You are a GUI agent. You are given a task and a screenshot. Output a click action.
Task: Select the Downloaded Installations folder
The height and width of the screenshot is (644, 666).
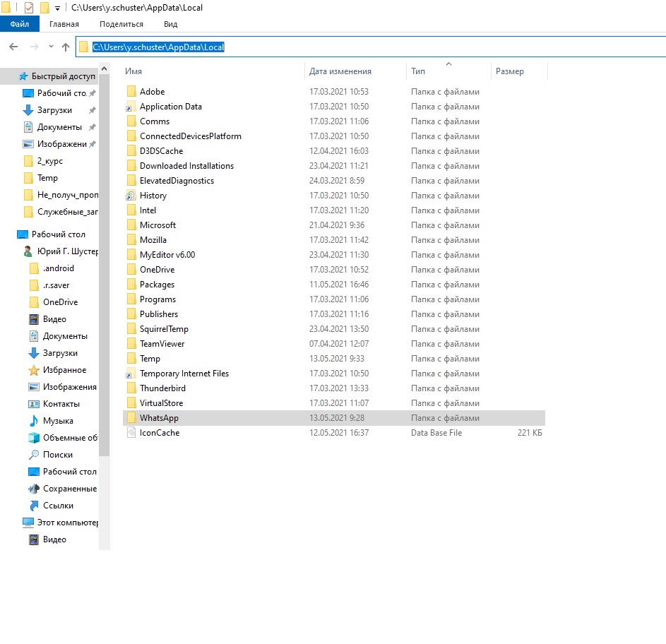pos(186,166)
